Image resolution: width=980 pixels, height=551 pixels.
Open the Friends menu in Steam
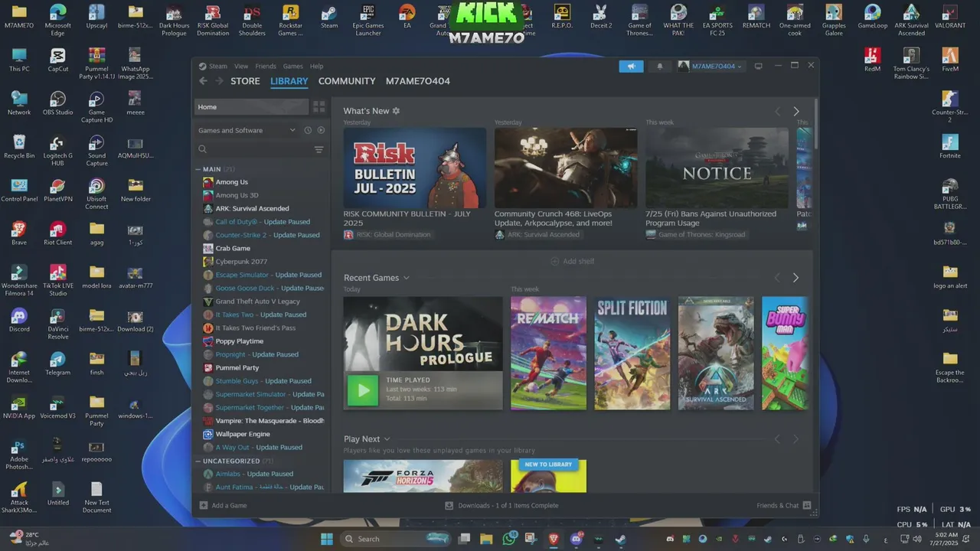click(266, 66)
